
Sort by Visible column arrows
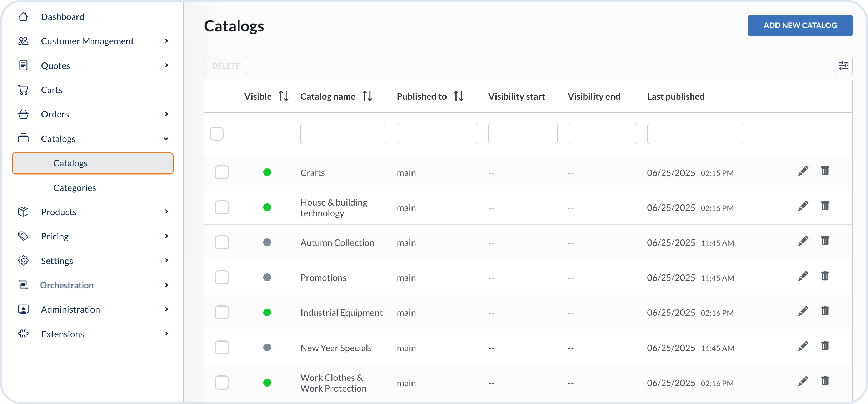tap(284, 96)
